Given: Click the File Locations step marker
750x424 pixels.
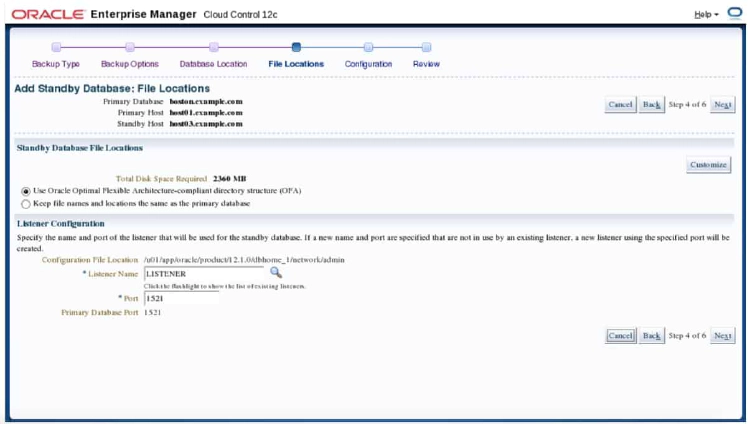Looking at the screenshot, I should pyautogui.click(x=296, y=47).
